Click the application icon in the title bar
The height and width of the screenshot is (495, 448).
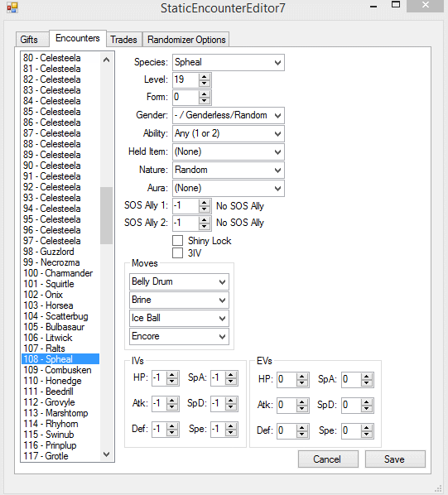pos(12,7)
